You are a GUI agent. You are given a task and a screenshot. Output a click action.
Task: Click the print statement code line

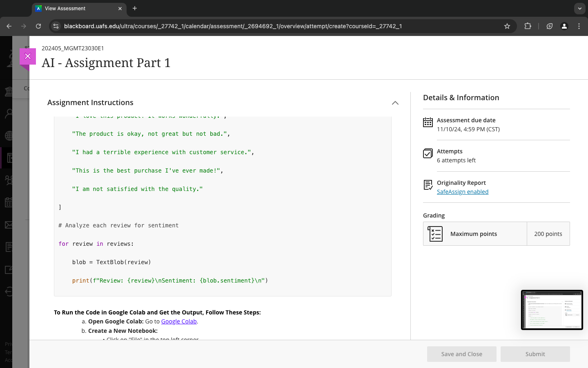coord(170,280)
